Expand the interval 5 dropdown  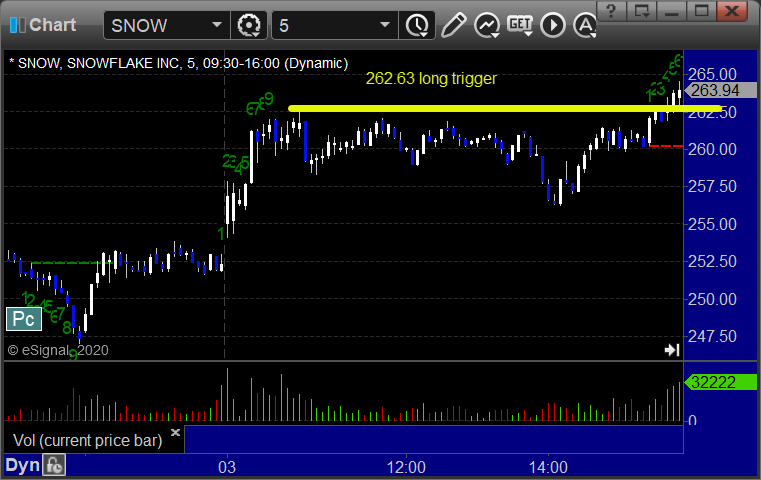coord(384,25)
